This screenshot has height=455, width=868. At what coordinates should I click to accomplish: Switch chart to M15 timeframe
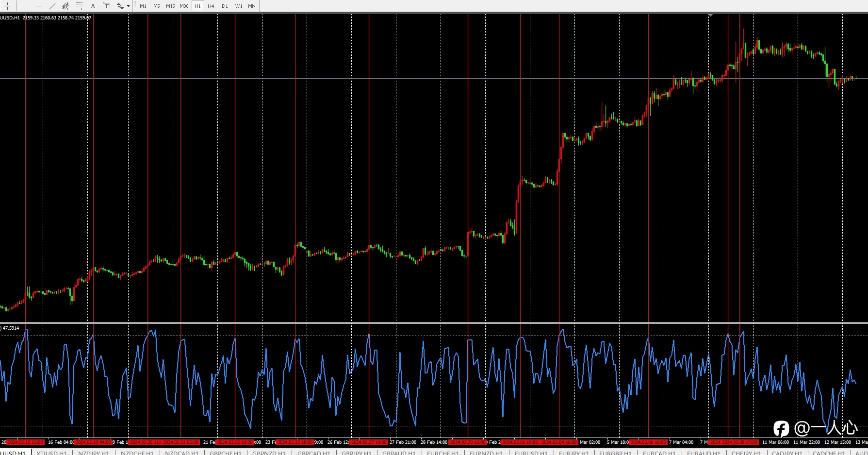pos(170,6)
